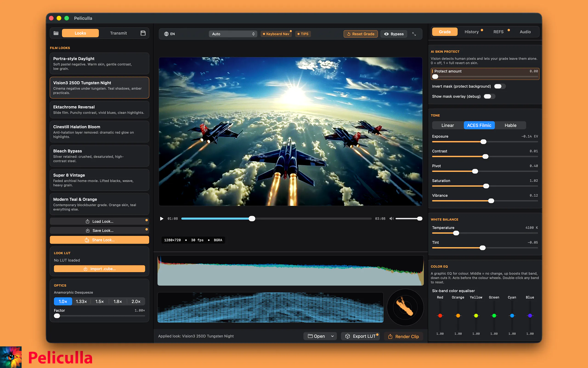This screenshot has height=368, width=588.
Task: Click the Open button folder icon
Action: point(310,336)
